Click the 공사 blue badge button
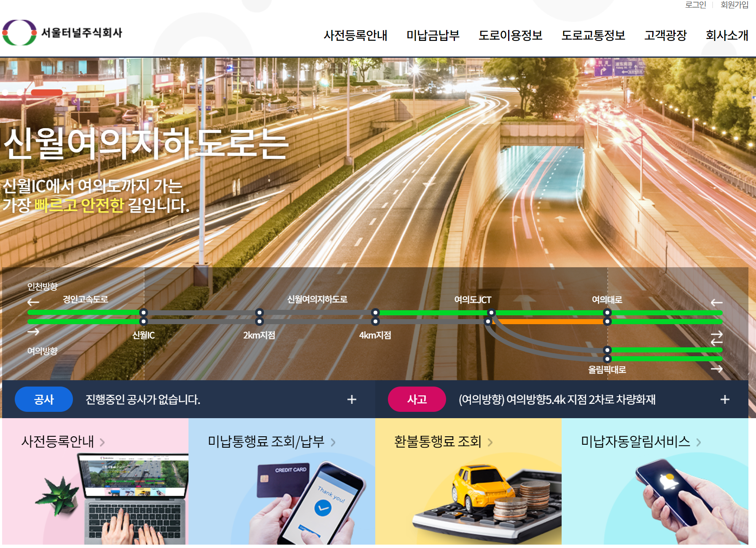The width and height of the screenshot is (756, 548). [44, 399]
